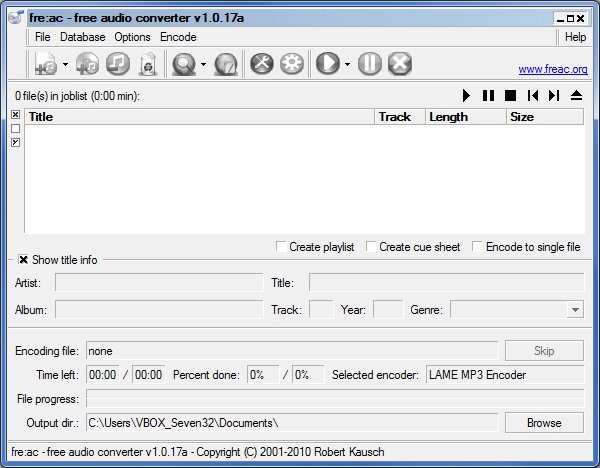
Task: Open the Help menu
Action: click(x=576, y=37)
